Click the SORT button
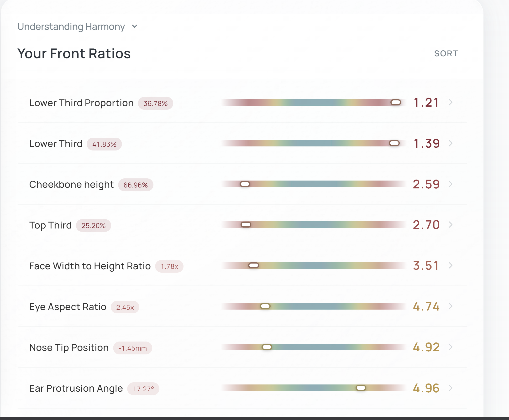This screenshot has width=509, height=420. pyautogui.click(x=446, y=53)
